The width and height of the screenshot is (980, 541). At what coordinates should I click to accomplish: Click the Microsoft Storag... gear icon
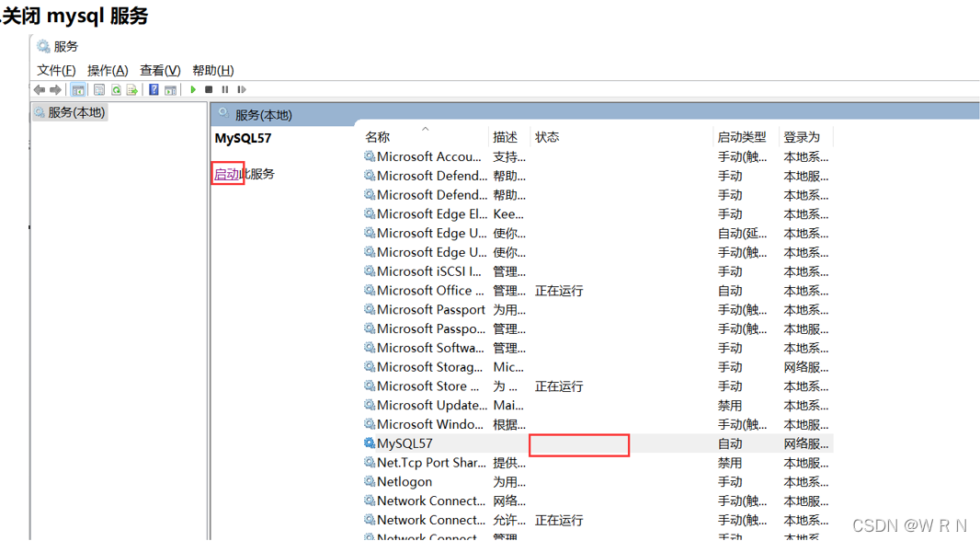click(370, 366)
